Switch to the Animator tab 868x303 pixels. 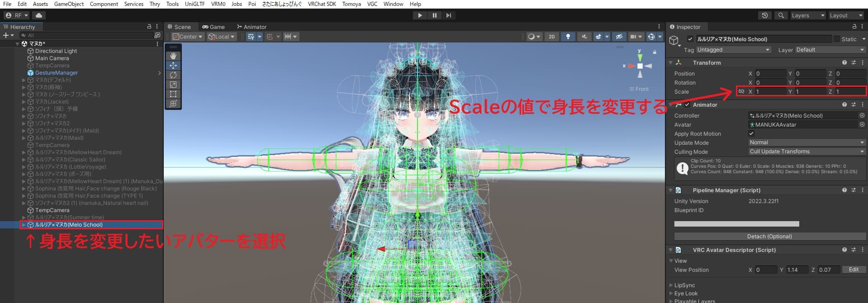tap(251, 27)
